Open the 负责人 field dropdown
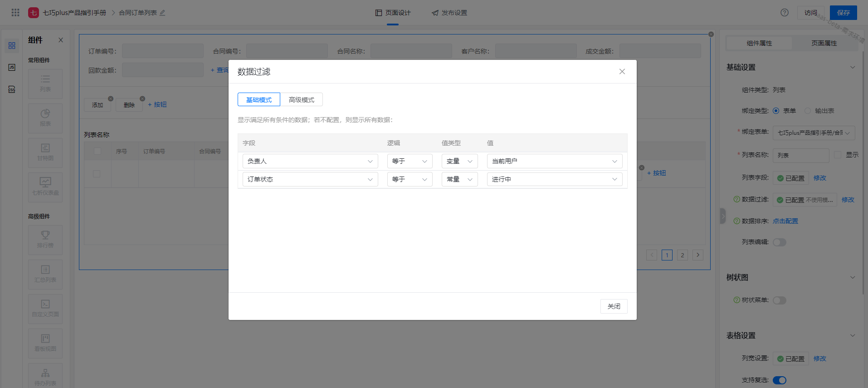This screenshot has height=388, width=868. tap(310, 161)
